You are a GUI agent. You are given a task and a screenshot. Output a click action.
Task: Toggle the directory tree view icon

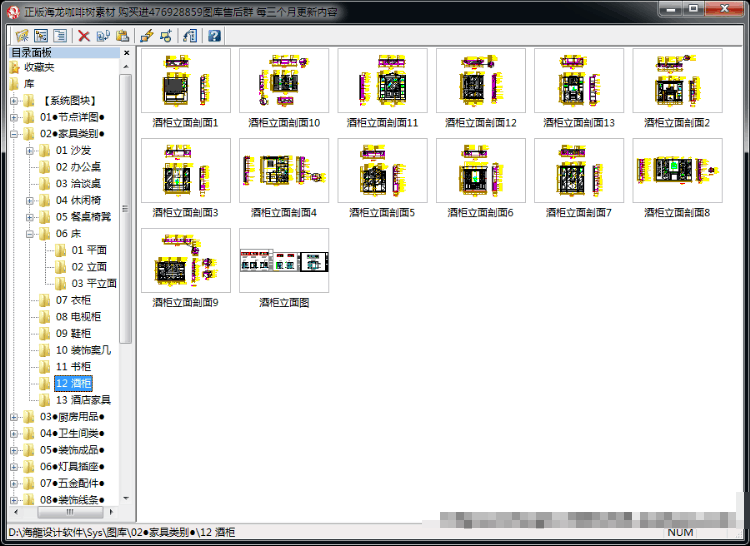point(41,35)
